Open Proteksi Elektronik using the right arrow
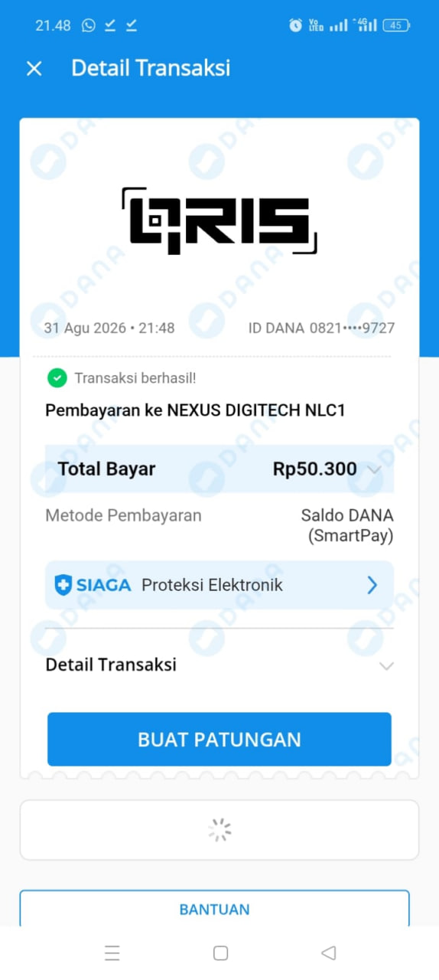Viewport: 439px width, 980px height. point(372,585)
